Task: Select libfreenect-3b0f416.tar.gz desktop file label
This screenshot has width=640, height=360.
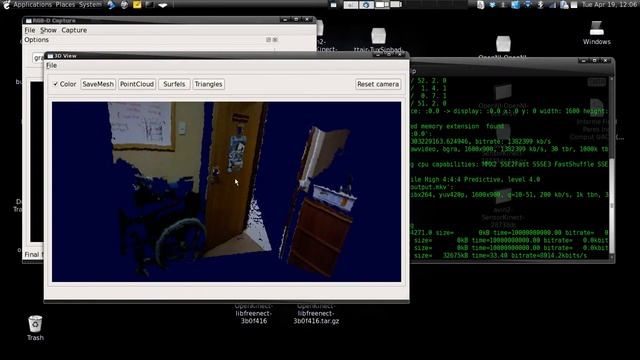Action: pos(316,313)
